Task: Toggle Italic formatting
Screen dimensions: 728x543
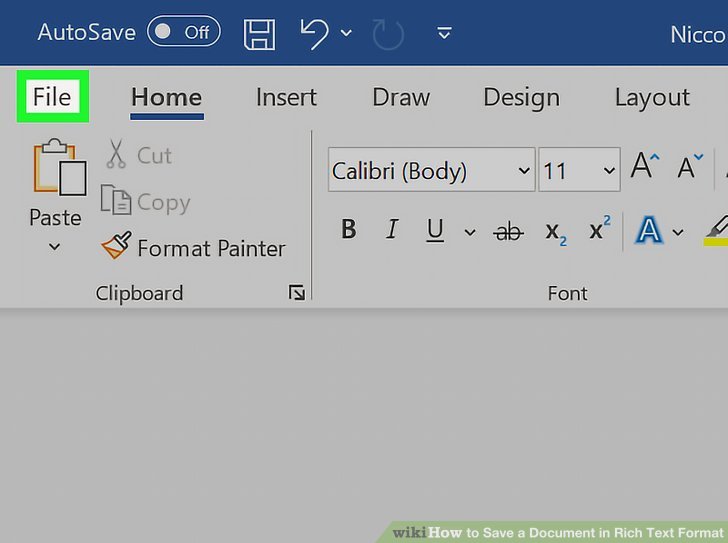Action: pos(392,229)
